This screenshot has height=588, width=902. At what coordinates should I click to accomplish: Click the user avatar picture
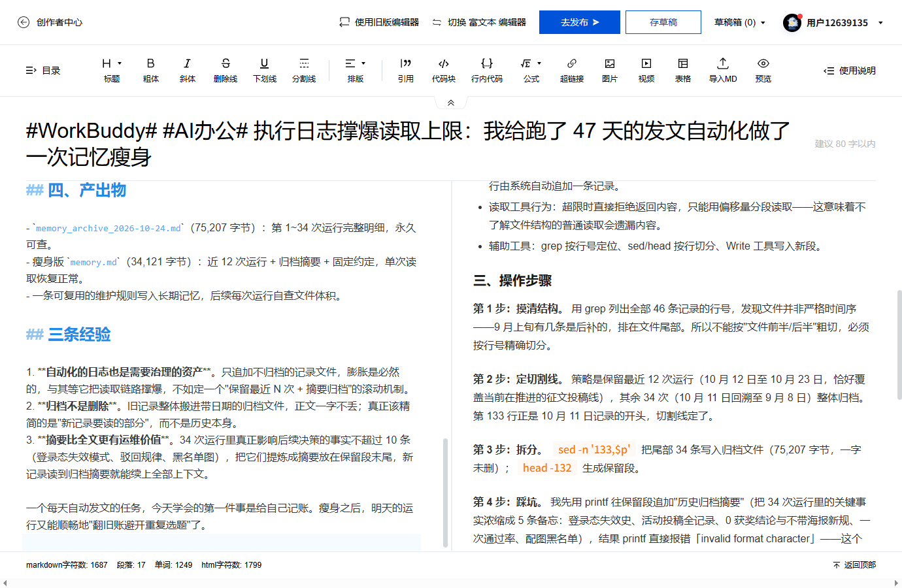[x=792, y=23]
